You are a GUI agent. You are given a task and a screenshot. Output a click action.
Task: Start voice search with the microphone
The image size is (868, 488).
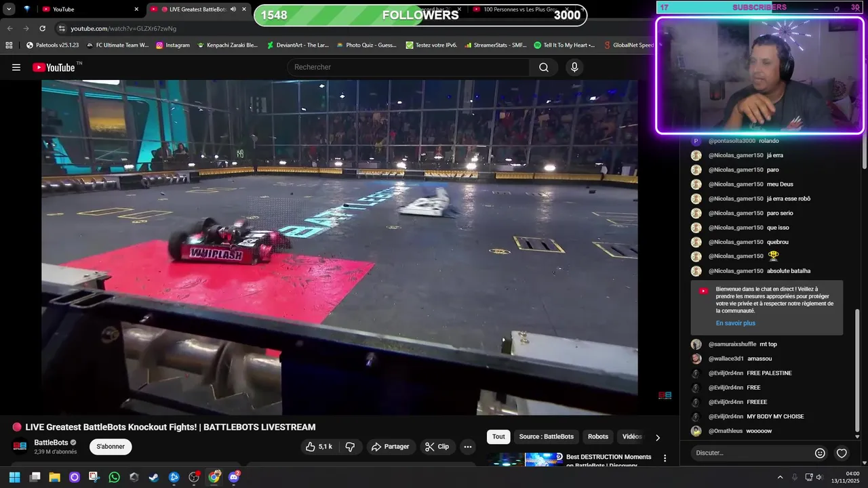tap(574, 67)
